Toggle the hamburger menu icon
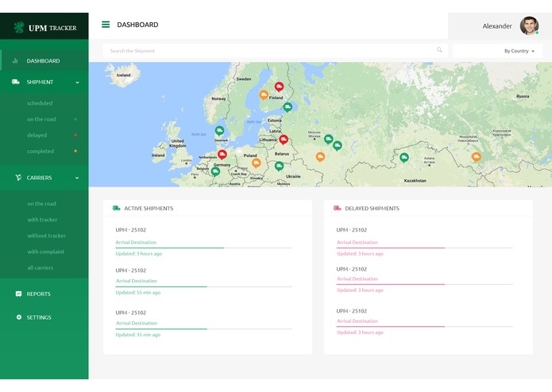This screenshot has height=392, width=552. (106, 25)
